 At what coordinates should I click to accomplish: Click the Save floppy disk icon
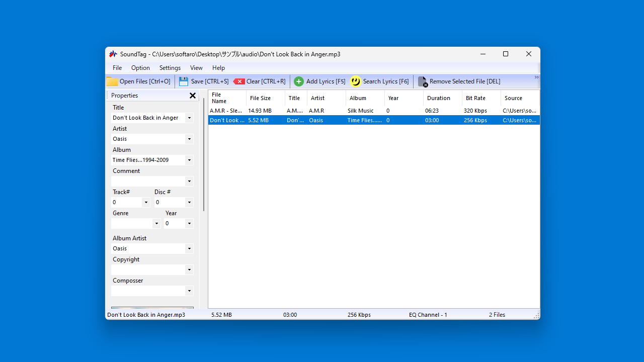(184, 81)
